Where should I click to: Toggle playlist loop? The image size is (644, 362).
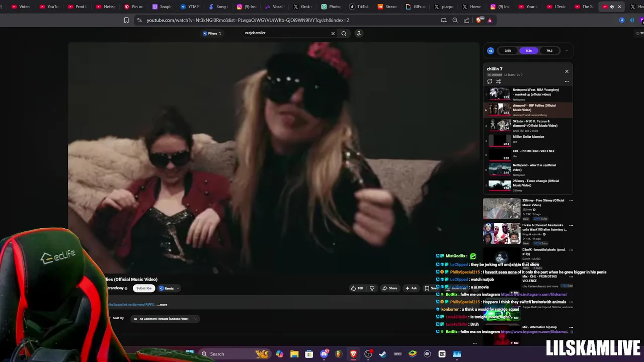click(490, 81)
